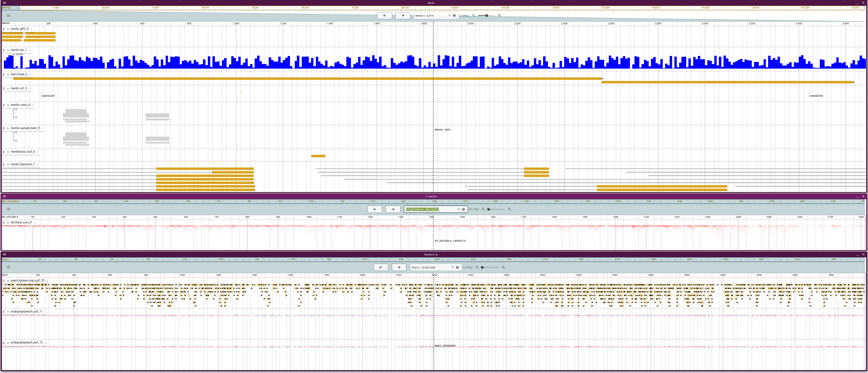Screen dimensions: 868x373
Task: Click drag handle of merlin.gff3_0 track
Action: (4, 29)
